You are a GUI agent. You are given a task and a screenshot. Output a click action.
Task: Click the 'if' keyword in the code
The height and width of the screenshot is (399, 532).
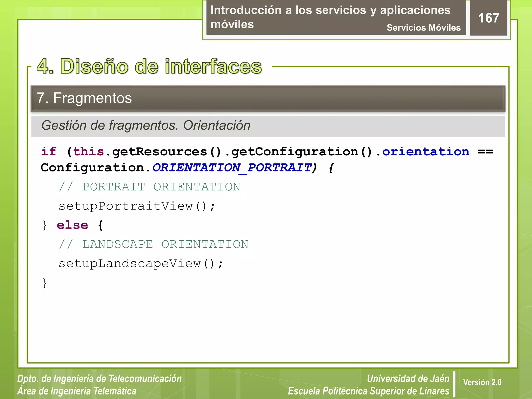click(x=49, y=151)
